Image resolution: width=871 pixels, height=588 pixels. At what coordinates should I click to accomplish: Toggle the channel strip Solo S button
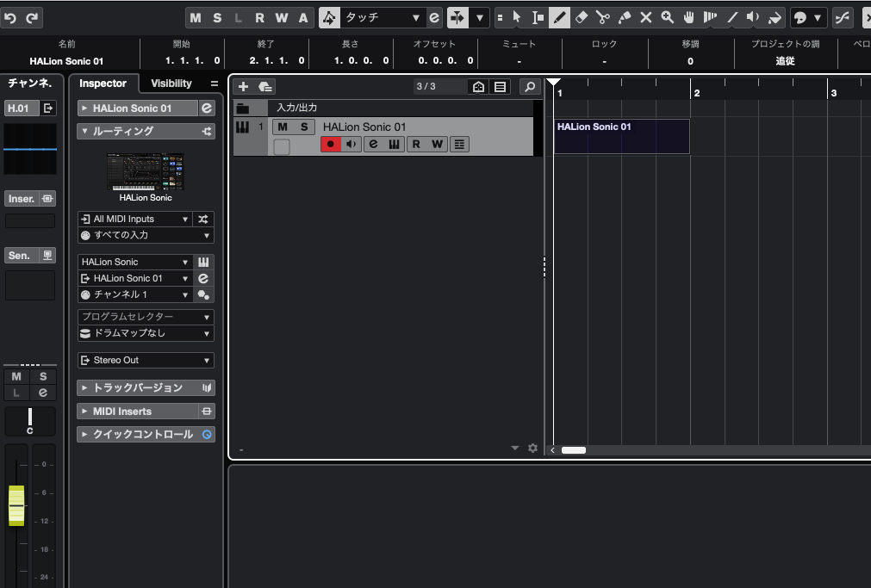point(43,376)
